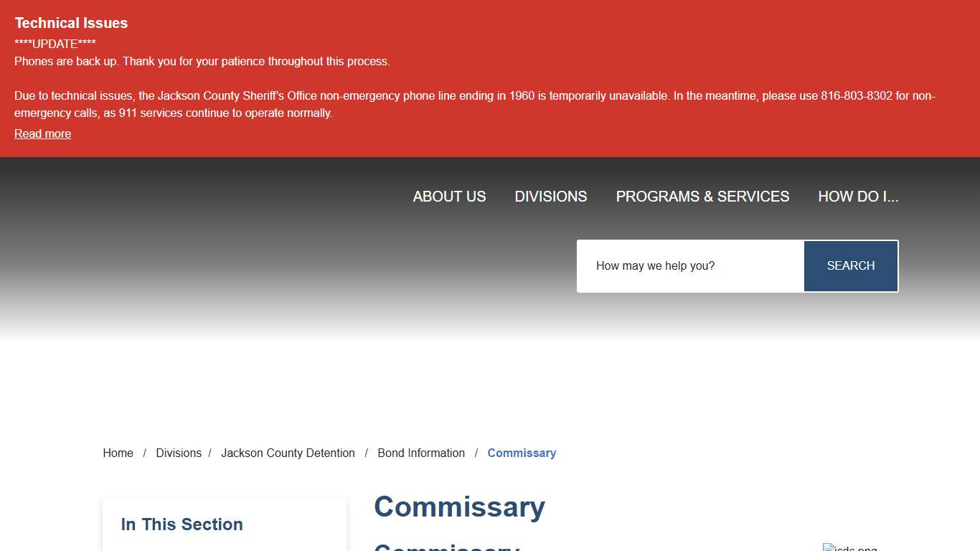Select Divisions in the breadcrumb trail
The image size is (980, 551).
pyautogui.click(x=179, y=453)
